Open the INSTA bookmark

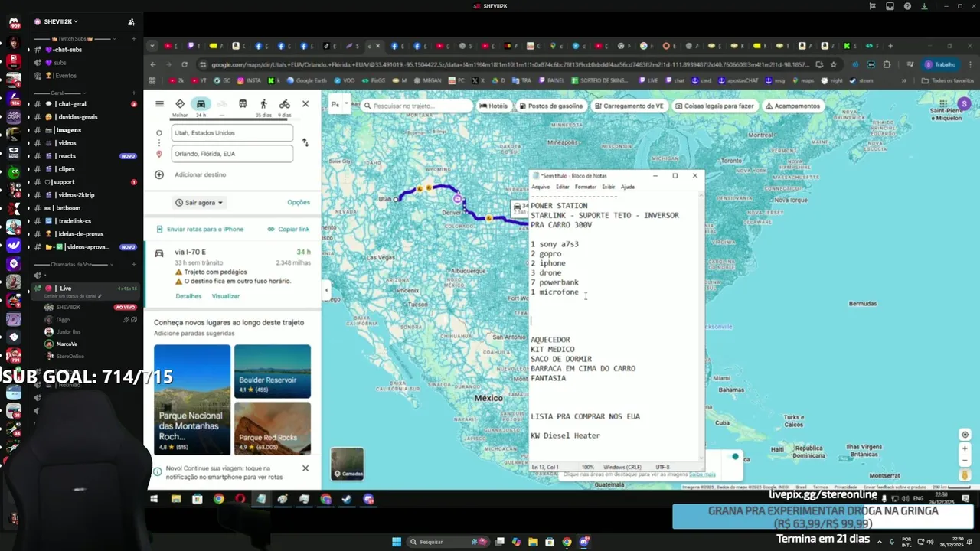[250, 80]
